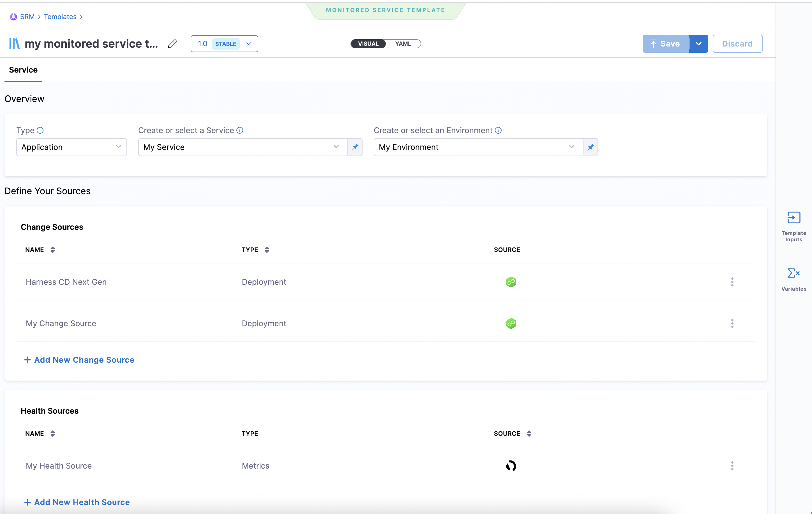Click the pencil edit icon beside template name
The height and width of the screenshot is (514, 812).
pos(172,44)
